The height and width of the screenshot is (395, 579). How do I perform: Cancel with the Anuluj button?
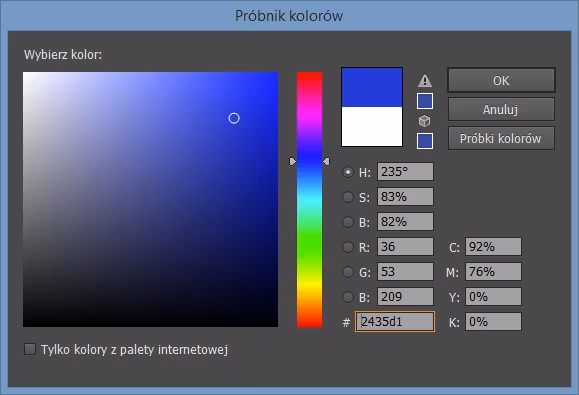(501, 109)
